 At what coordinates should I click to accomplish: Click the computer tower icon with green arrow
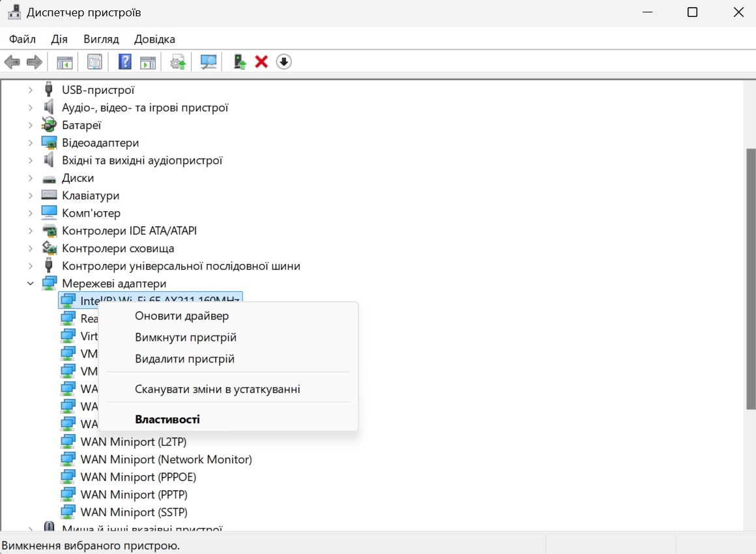(x=240, y=62)
